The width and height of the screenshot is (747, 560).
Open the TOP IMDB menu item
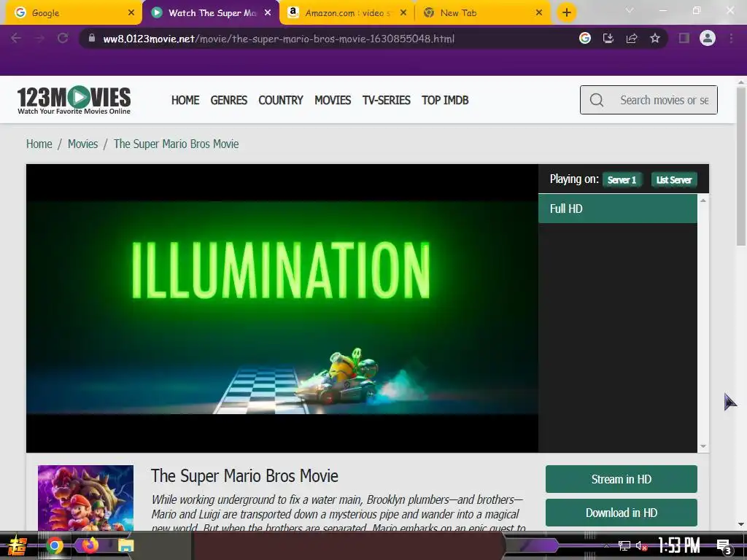445,100
